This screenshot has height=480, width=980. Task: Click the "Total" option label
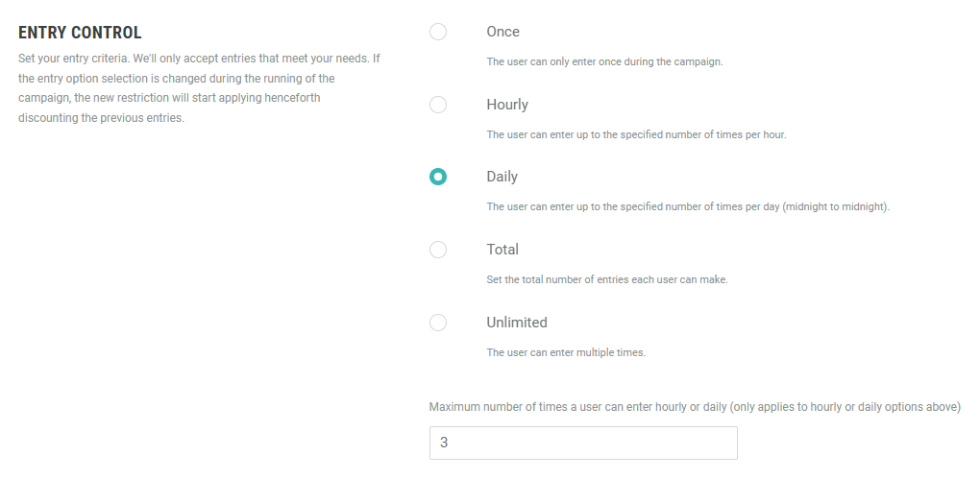click(x=502, y=250)
